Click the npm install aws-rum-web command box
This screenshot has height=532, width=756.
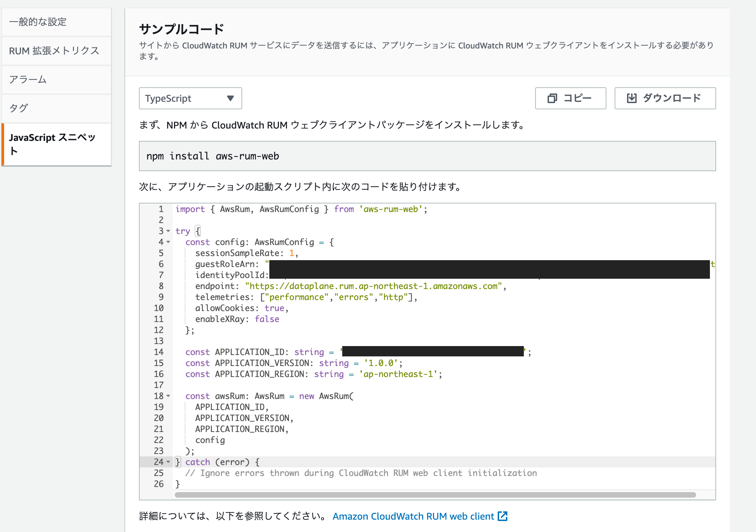(x=427, y=156)
